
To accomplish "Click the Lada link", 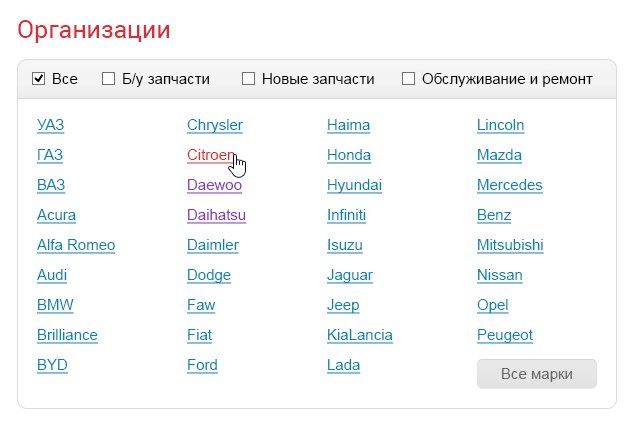I will 343,365.
